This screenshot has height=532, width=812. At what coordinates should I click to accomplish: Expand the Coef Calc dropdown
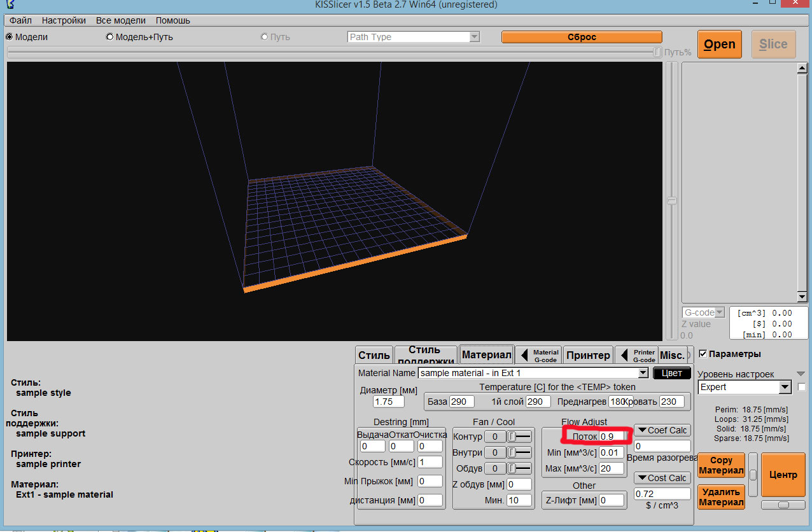(x=662, y=430)
